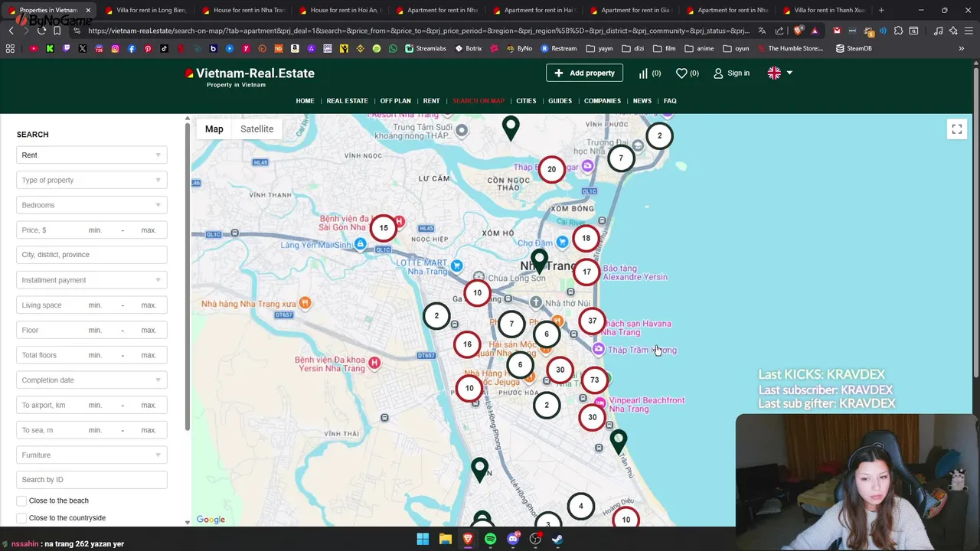Open Spotify from the Windows taskbar

pyautogui.click(x=490, y=539)
